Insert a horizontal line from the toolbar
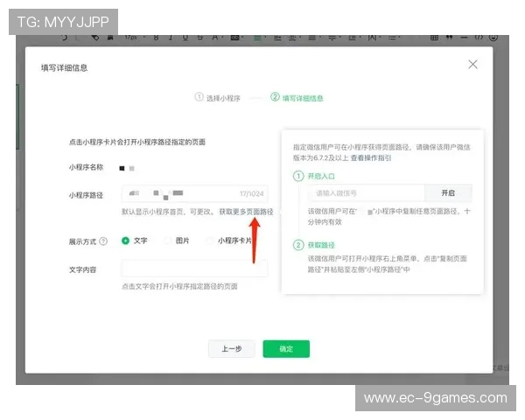 click(x=464, y=38)
